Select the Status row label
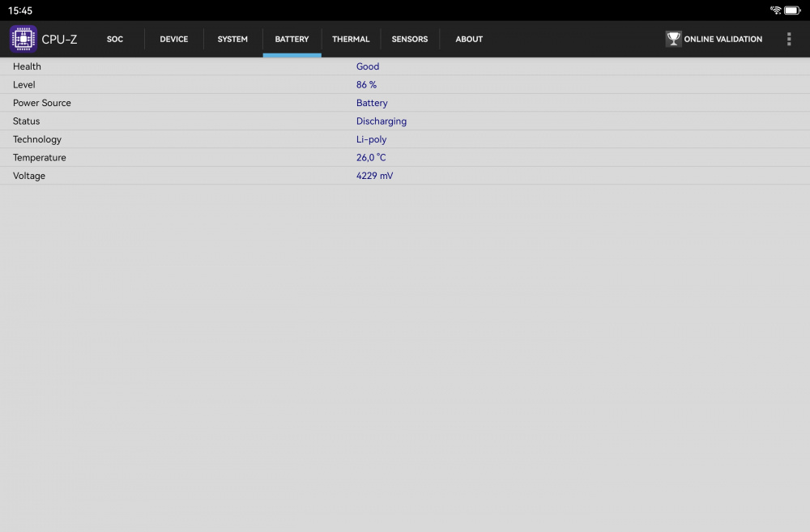810x532 pixels. click(27, 121)
